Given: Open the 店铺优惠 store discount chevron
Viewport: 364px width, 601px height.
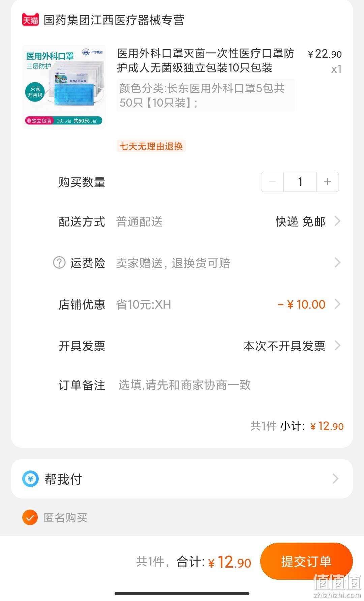Looking at the screenshot, I should [x=337, y=304].
